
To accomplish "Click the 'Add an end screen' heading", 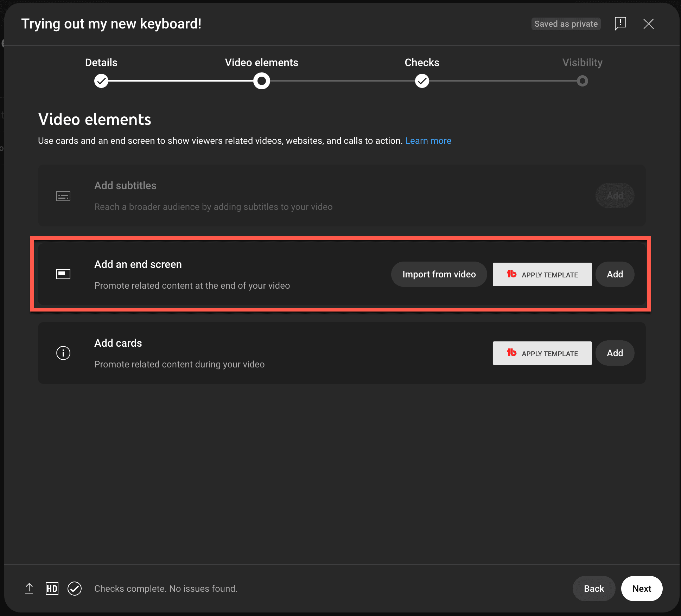I will [x=138, y=264].
